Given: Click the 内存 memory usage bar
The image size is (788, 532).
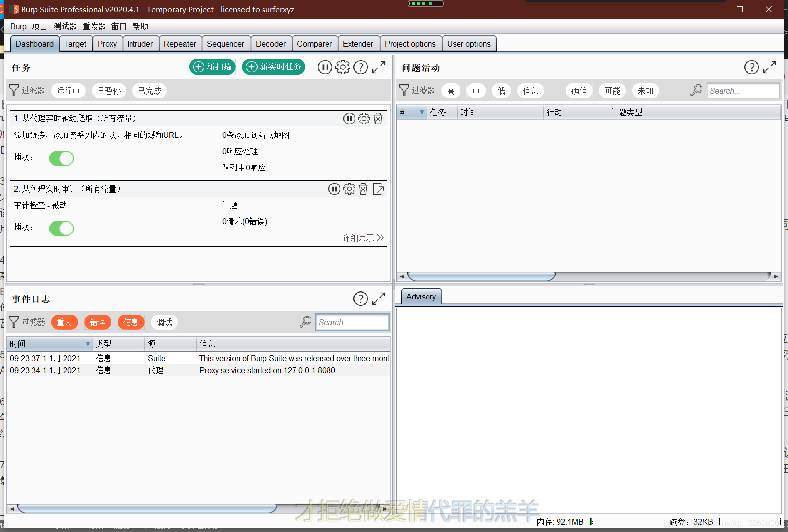Looking at the screenshot, I should [620, 522].
